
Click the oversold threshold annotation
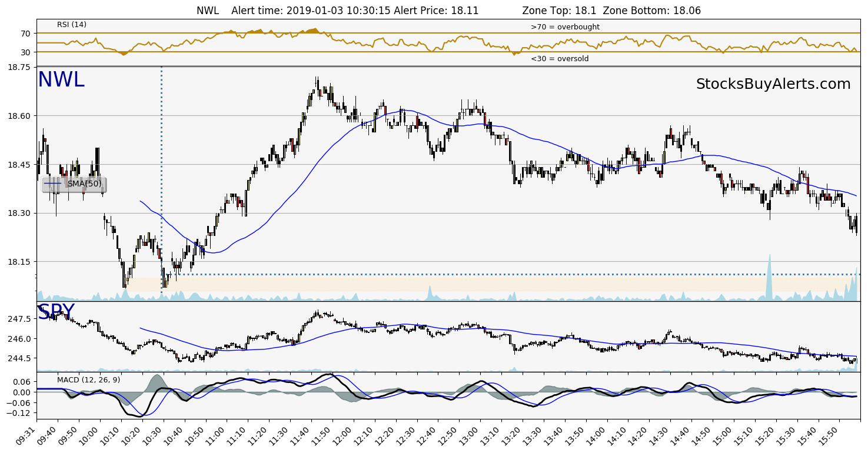pyautogui.click(x=560, y=58)
